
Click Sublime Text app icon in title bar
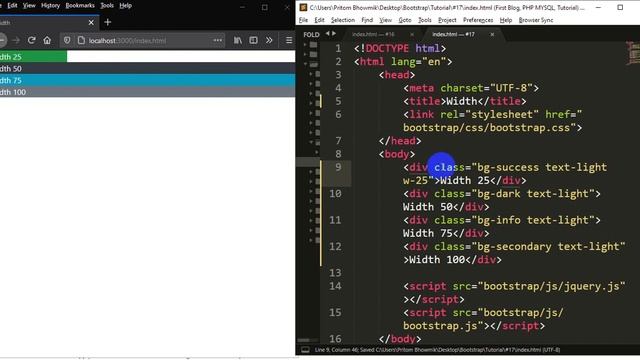[x=303, y=7]
